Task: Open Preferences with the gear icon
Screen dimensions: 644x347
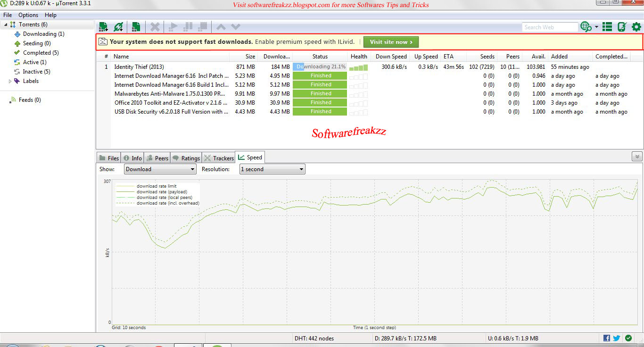Action: 636,27
